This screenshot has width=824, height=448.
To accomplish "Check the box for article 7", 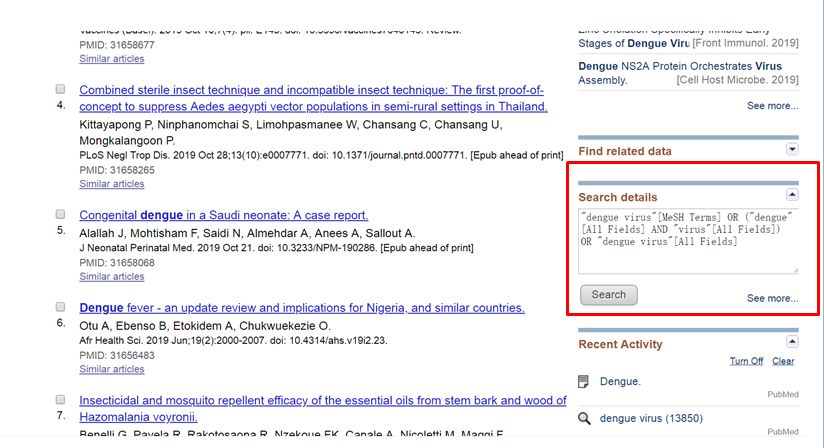I will point(60,400).
